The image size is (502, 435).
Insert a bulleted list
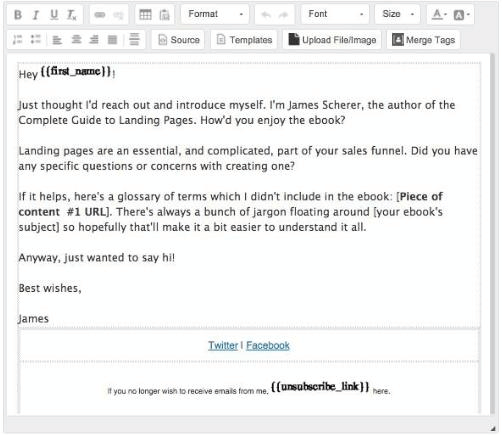[36, 40]
